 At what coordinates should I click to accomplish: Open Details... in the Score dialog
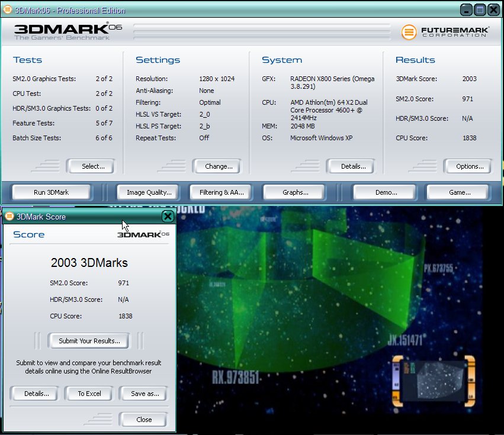click(x=34, y=393)
